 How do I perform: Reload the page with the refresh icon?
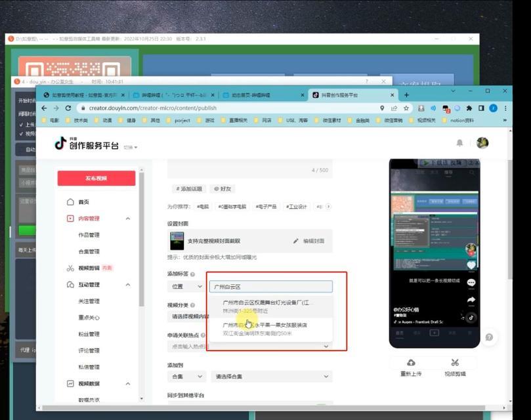[x=68, y=108]
